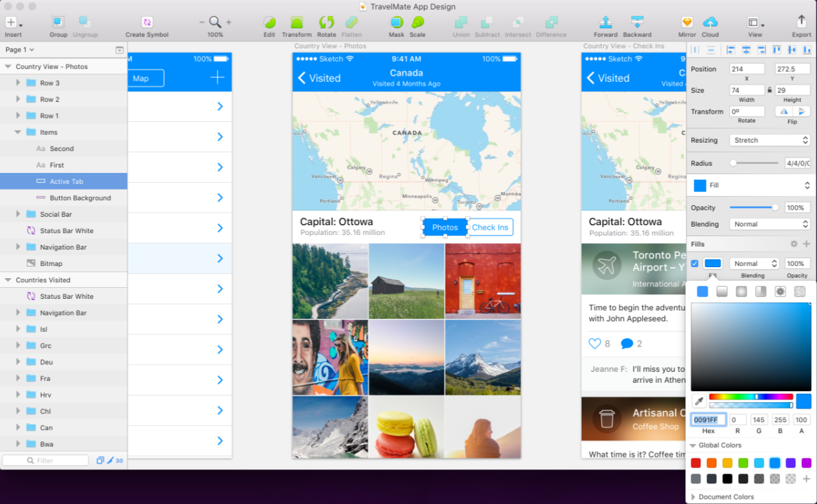Adjust the layer Opacity slider
This screenshot has height=504, width=817.
tap(754, 207)
